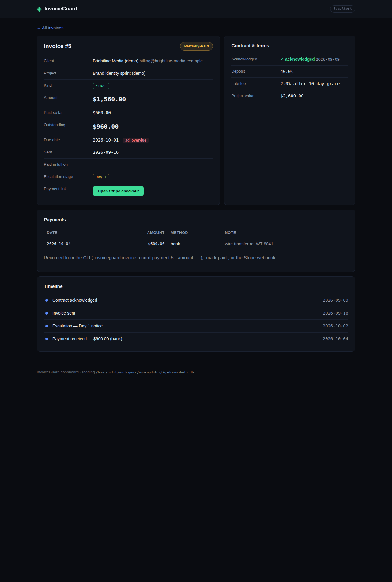
Task: Click the Escalation Day 1 notice timeline dot
Action: [x=47, y=326]
